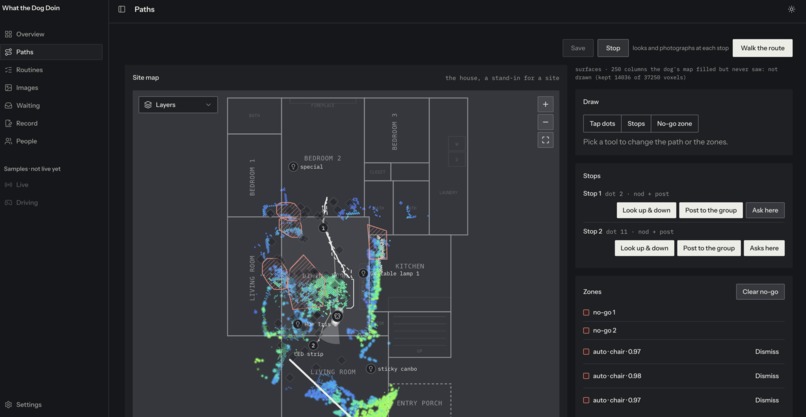Click the 'sticky canbo' lightbulb pin
Image resolution: width=806 pixels, height=417 pixels.
pyautogui.click(x=370, y=369)
